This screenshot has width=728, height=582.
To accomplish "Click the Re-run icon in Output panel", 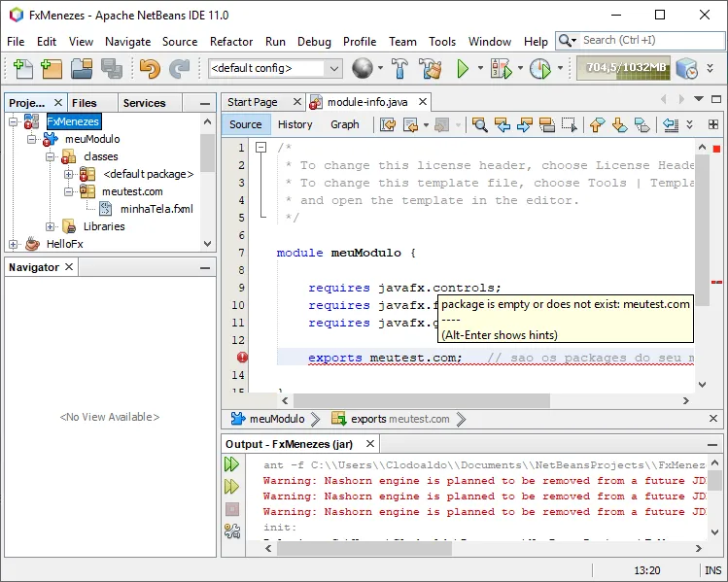I will point(232,465).
